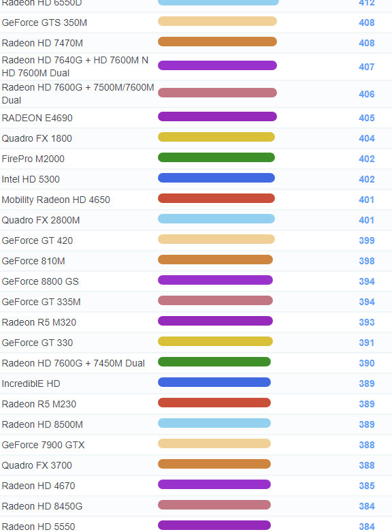Click score 389 next to IncredibIE HD

367,384
